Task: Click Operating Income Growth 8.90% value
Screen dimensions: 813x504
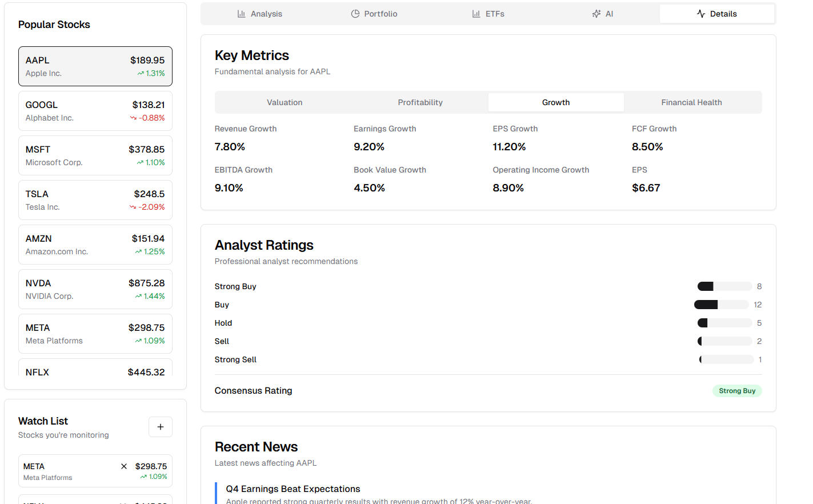Action: click(508, 188)
